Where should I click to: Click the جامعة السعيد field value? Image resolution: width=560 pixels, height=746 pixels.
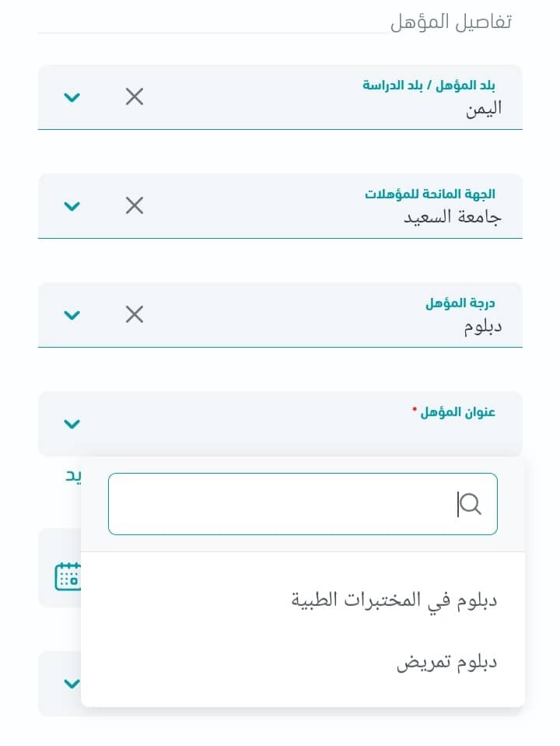point(453,218)
